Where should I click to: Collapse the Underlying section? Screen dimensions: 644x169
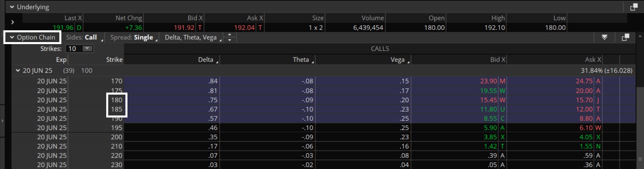[x=12, y=7]
